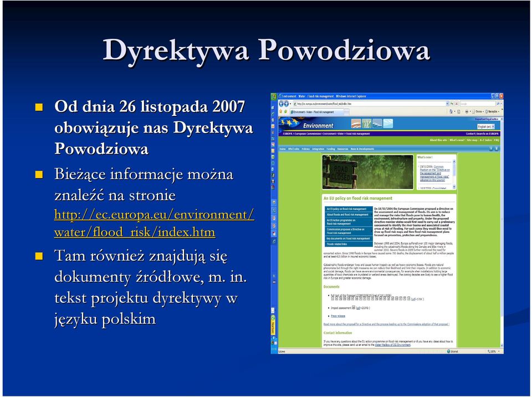Screen dimensions: 532x397
Task: Select Commission proposes a Directive side menu item
Action: (349, 231)
